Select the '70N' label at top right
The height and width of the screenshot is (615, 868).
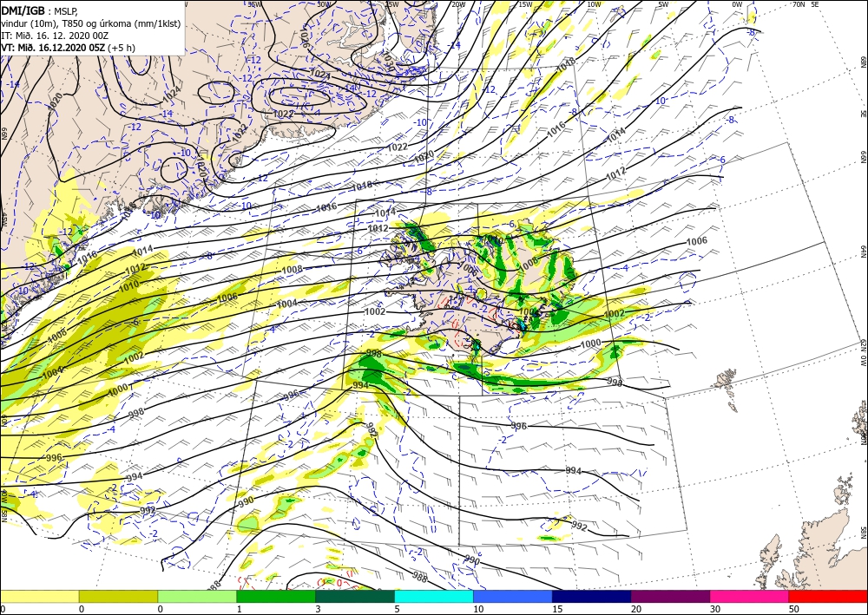pyautogui.click(x=799, y=4)
